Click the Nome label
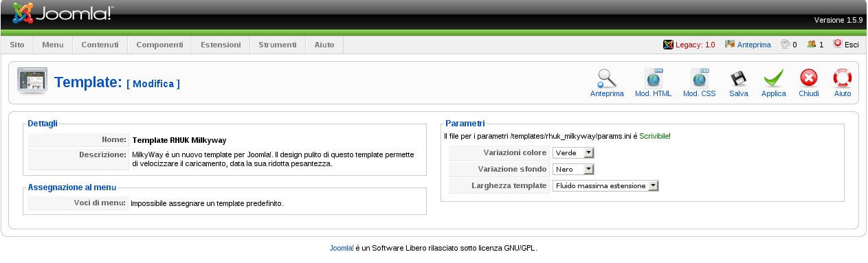 tap(114, 139)
